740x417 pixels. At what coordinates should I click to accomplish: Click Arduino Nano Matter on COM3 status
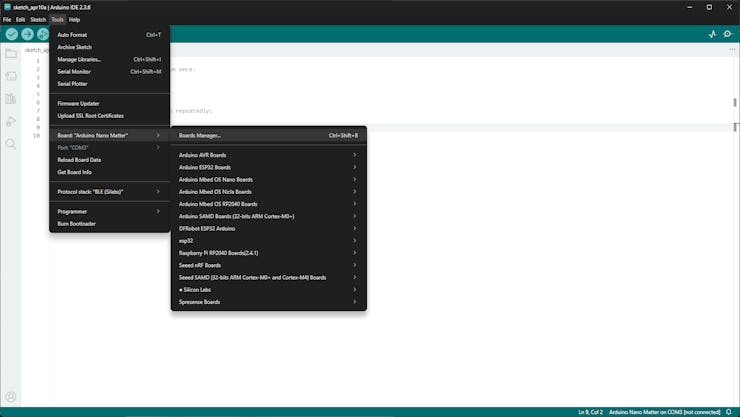coord(664,412)
